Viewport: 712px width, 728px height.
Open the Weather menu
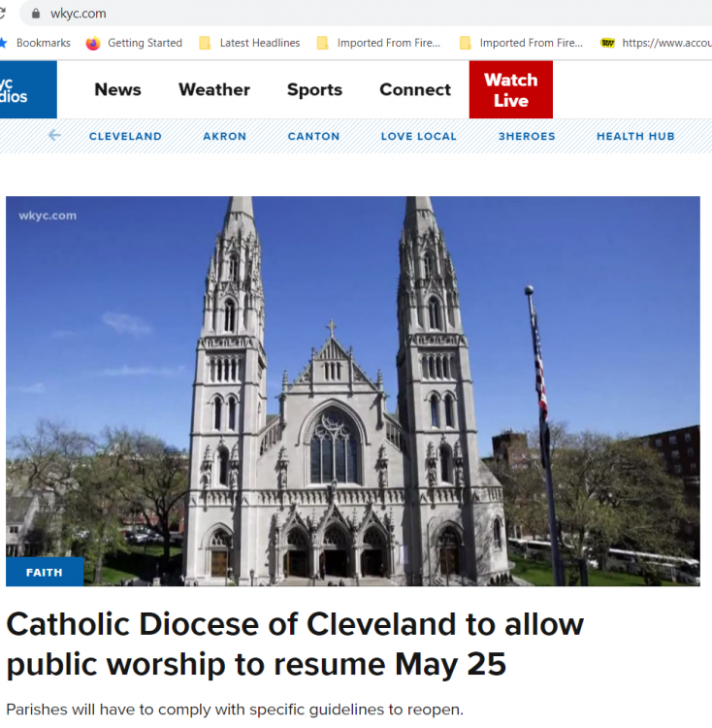click(x=214, y=89)
